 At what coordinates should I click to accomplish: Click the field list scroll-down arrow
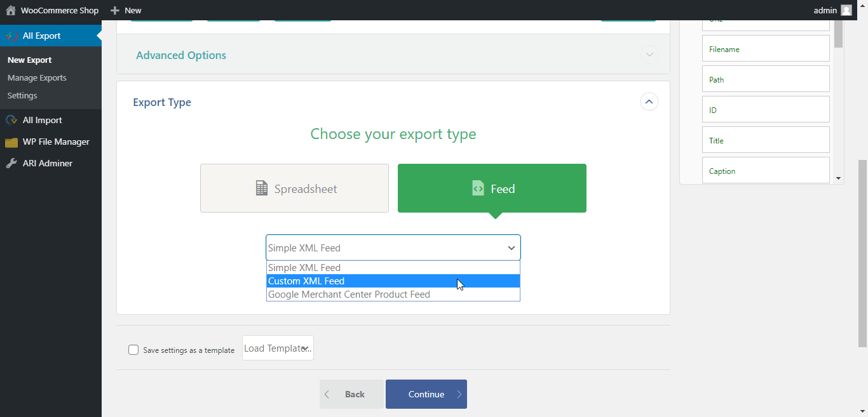(x=839, y=179)
